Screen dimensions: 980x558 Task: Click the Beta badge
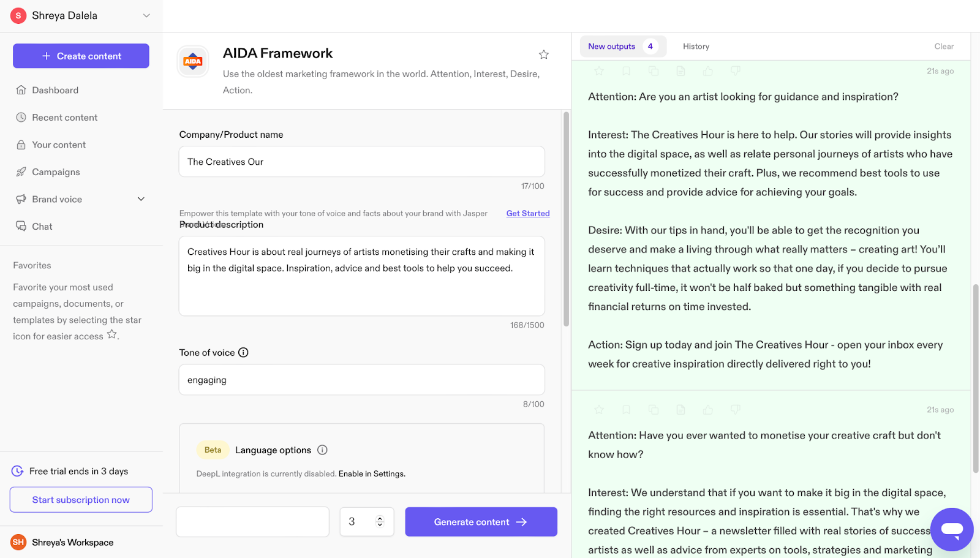[x=213, y=450]
